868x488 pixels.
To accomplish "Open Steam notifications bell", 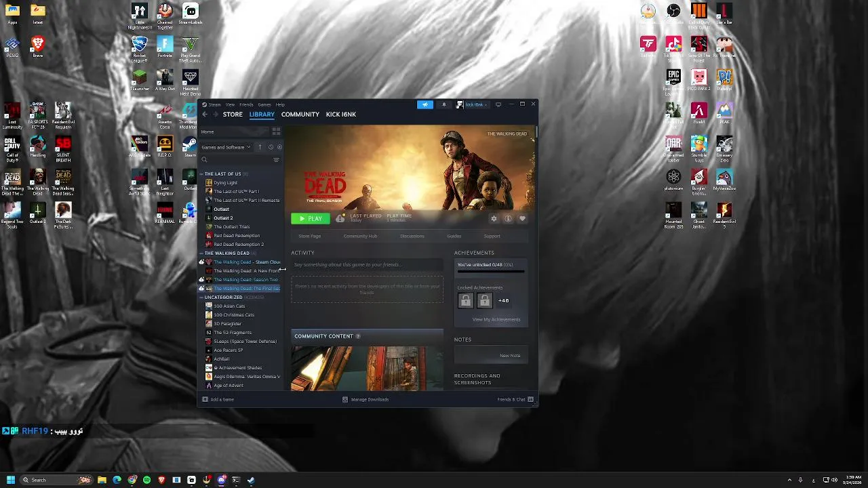I will click(444, 104).
